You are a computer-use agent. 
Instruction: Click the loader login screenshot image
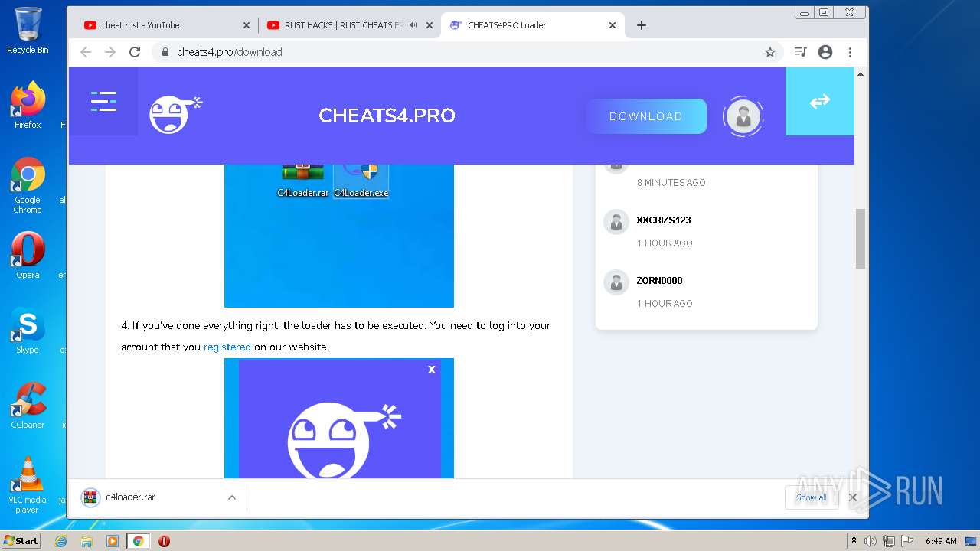click(x=339, y=418)
